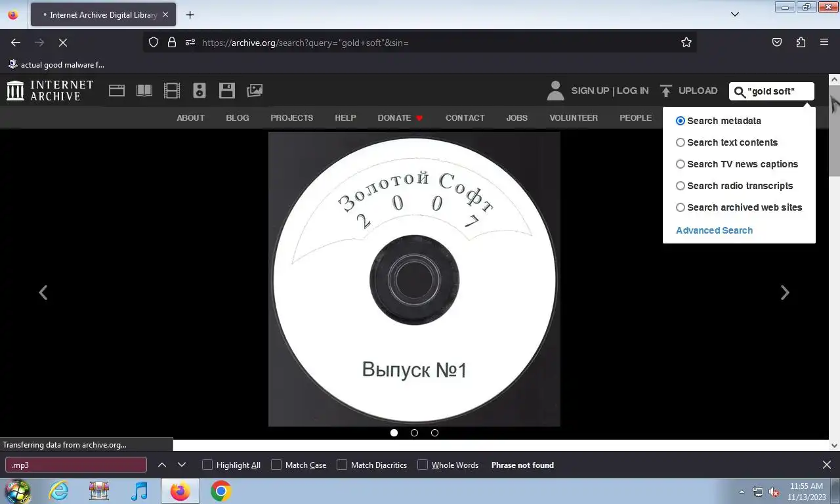
Task: Open the list all tabs dropdown
Action: (735, 14)
